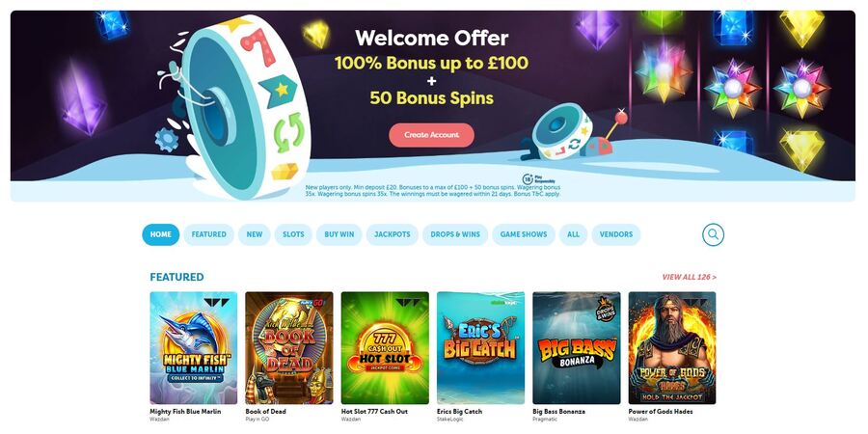Open Big Bass Bonanza game thumbnail
Screen dimensions: 868x434
[577, 348]
